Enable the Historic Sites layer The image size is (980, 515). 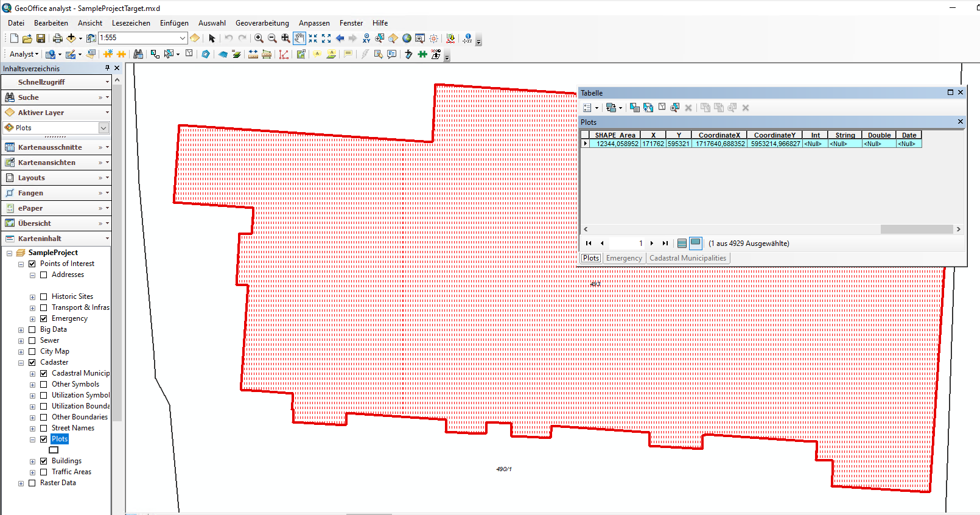44,297
